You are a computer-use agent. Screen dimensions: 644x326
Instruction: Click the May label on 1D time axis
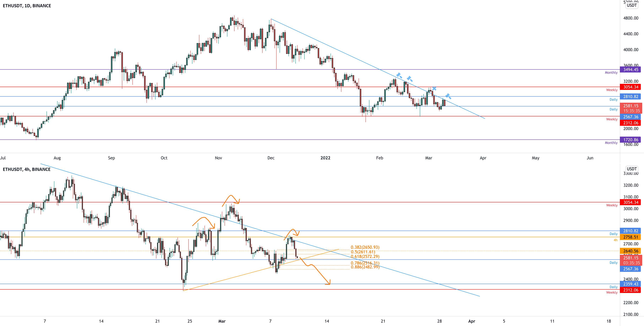(x=536, y=158)
